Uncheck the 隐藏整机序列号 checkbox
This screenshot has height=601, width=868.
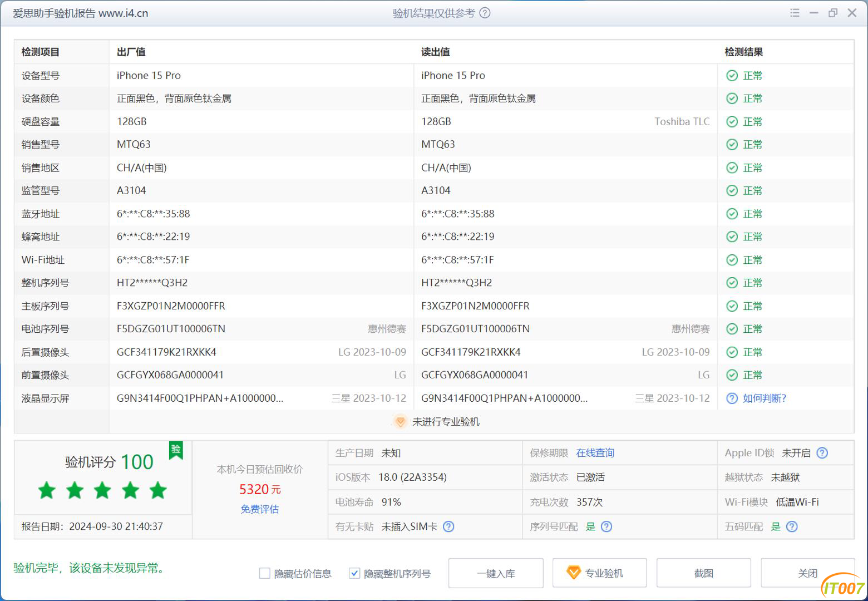click(354, 573)
